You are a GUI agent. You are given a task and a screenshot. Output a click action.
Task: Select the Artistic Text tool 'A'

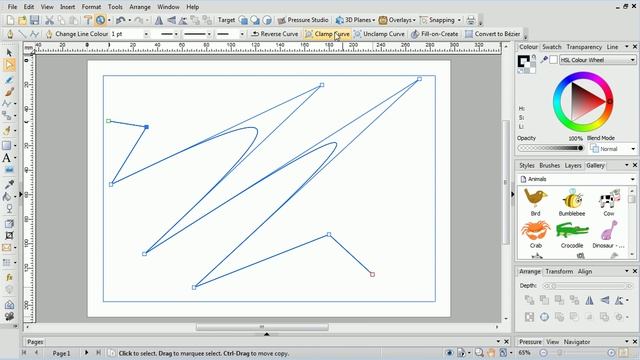tap(7, 158)
